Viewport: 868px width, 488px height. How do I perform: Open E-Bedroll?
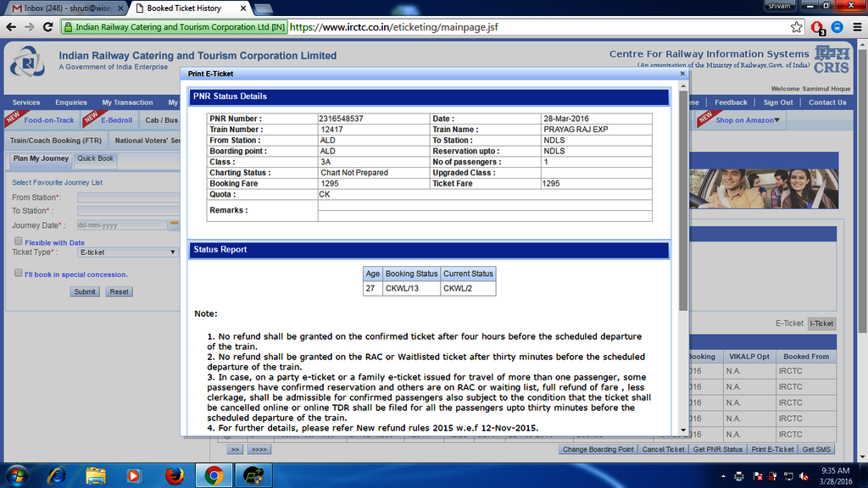pyautogui.click(x=116, y=120)
